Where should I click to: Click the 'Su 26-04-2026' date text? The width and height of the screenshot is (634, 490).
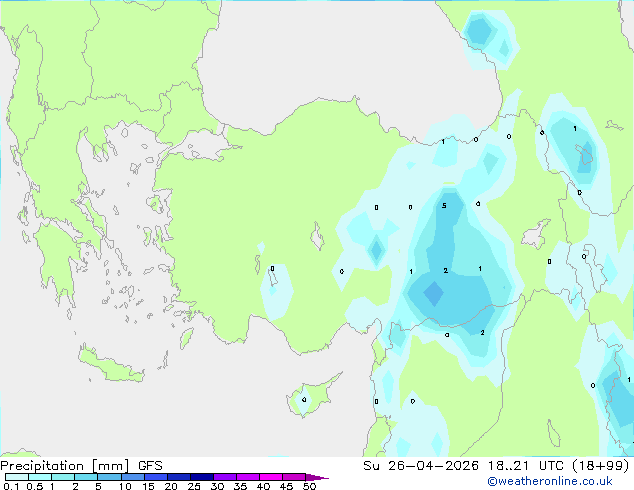click(x=421, y=466)
